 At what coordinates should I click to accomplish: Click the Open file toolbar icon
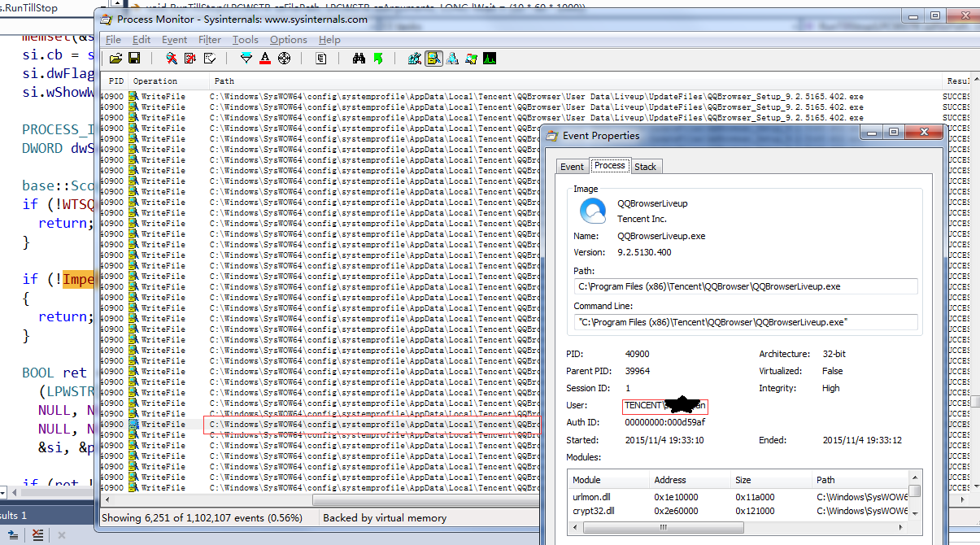[115, 59]
